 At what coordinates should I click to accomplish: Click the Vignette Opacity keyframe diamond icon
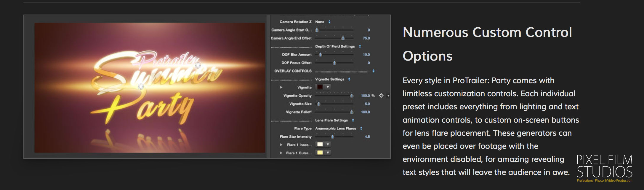[x=381, y=96]
